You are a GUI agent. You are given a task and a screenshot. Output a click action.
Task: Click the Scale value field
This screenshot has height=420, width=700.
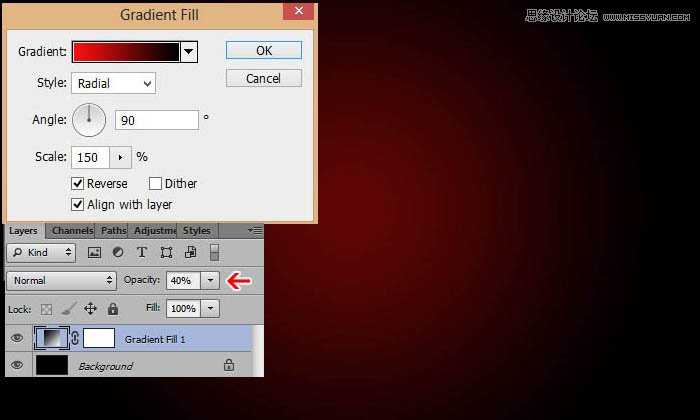click(x=90, y=158)
